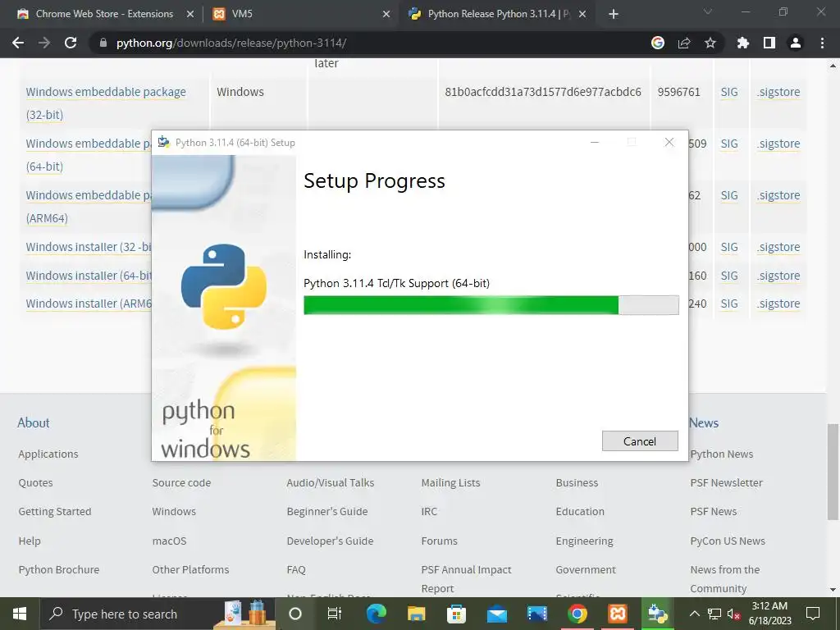840x630 pixels.
Task: Click the muted volume tray icon
Action: pos(733,614)
